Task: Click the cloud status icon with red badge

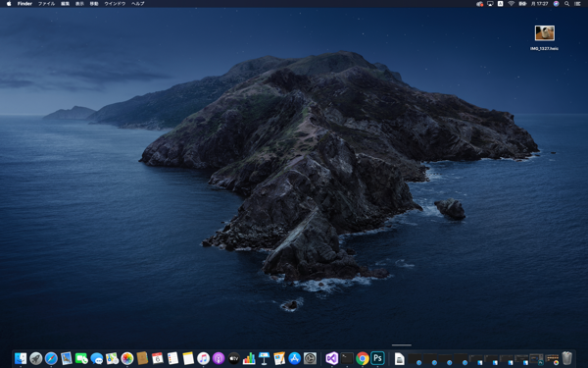Action: [x=479, y=3]
